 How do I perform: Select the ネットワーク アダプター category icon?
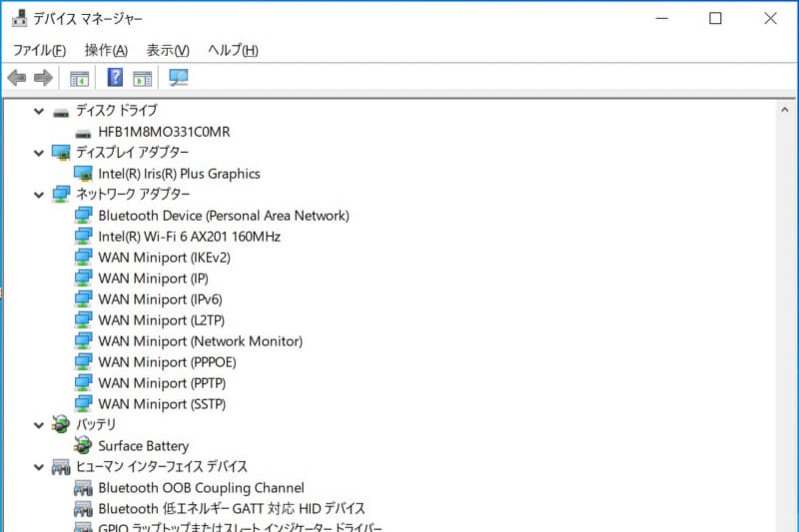tap(61, 194)
